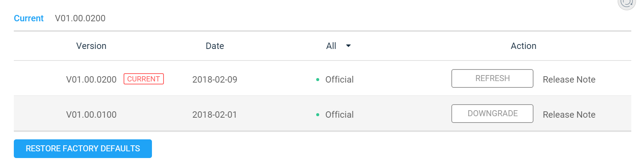Click the 2018-02-01 date cell
Image resolution: width=644 pixels, height=167 pixels.
click(215, 115)
